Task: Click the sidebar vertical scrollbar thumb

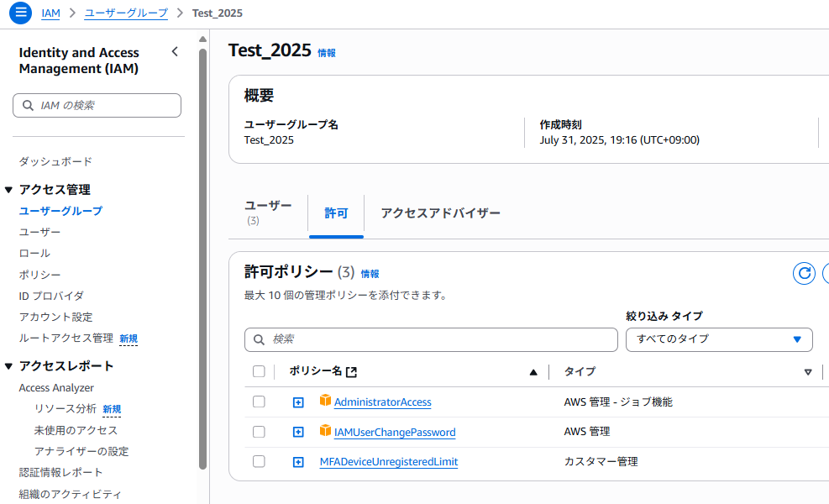Action: tap(202, 259)
